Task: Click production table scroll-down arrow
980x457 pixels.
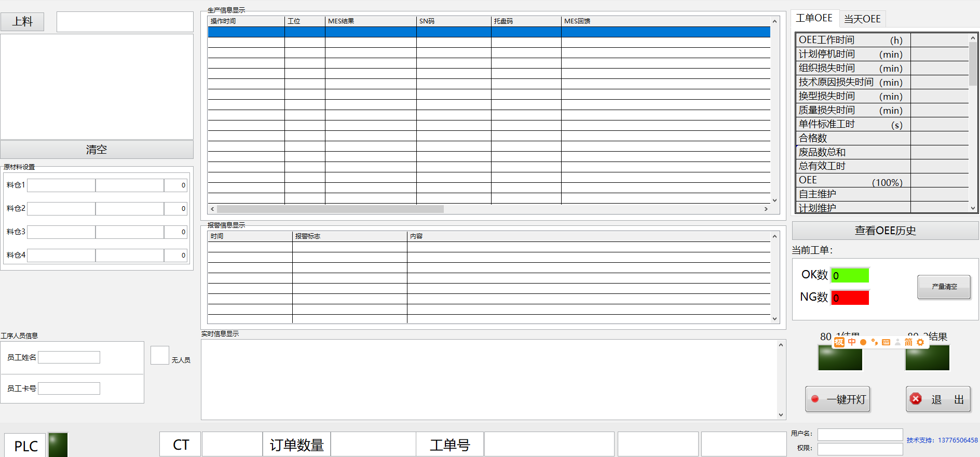Action: pos(774,200)
